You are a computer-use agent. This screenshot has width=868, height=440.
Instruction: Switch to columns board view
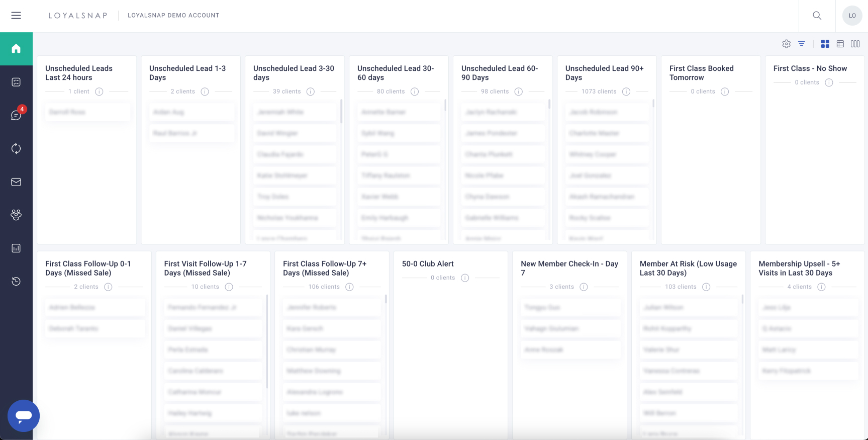click(x=855, y=44)
